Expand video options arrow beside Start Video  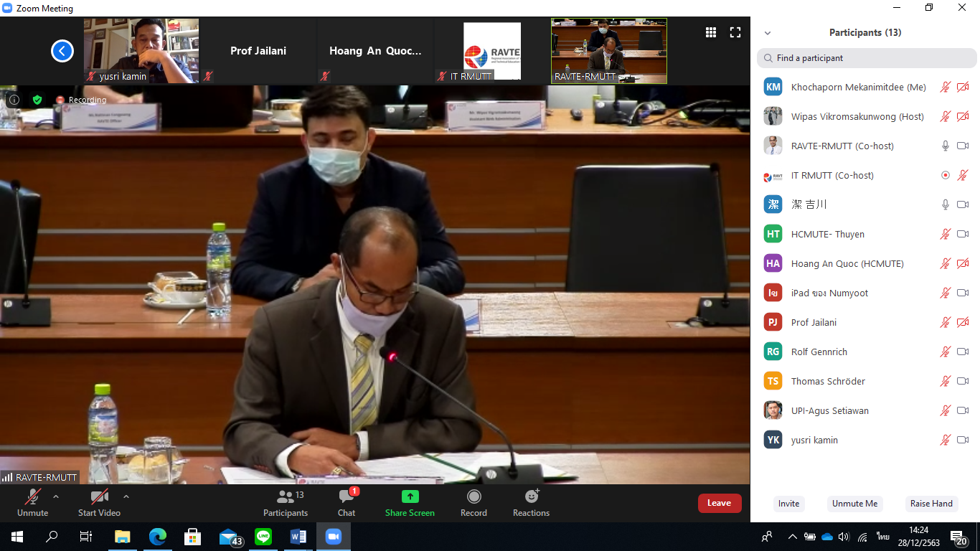pos(126,496)
